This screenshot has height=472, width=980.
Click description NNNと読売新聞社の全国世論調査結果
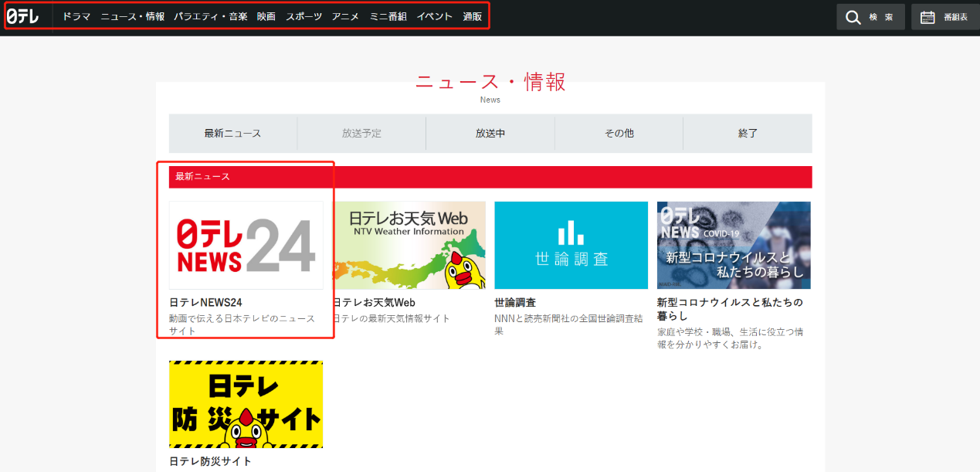pyautogui.click(x=570, y=324)
